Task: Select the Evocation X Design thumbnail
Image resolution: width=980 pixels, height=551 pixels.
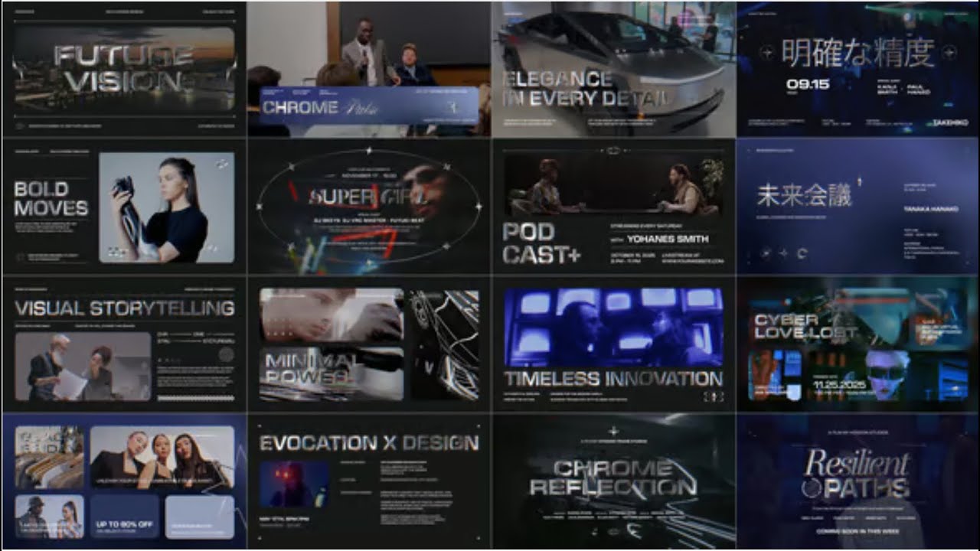Action: 369,481
